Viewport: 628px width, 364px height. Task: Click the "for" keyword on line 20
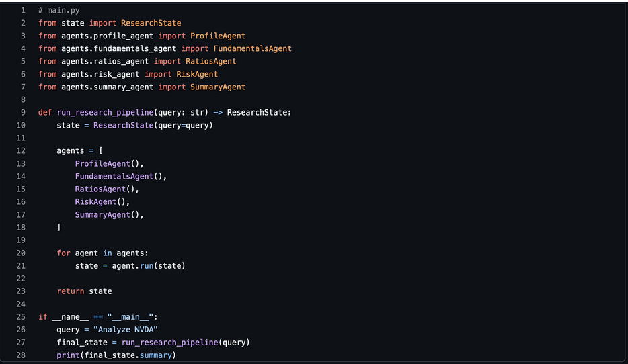click(63, 253)
